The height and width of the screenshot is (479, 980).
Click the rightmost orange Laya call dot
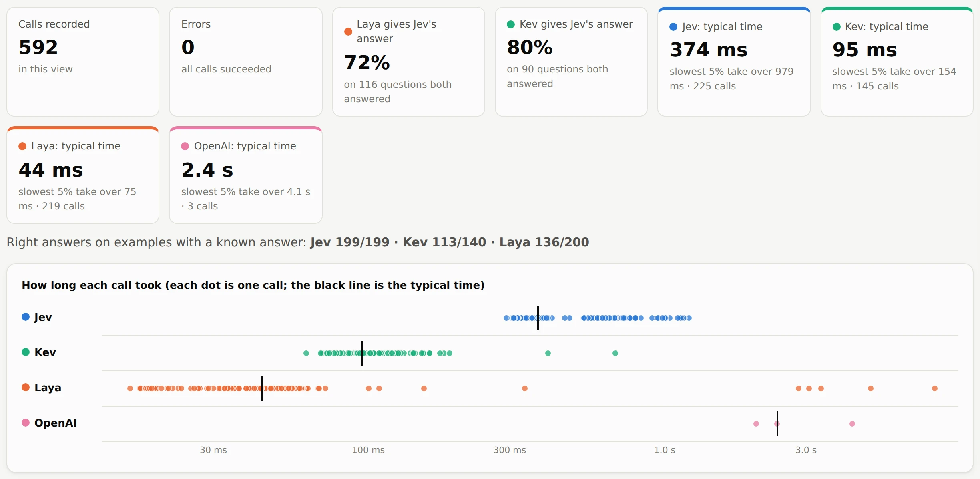point(935,388)
